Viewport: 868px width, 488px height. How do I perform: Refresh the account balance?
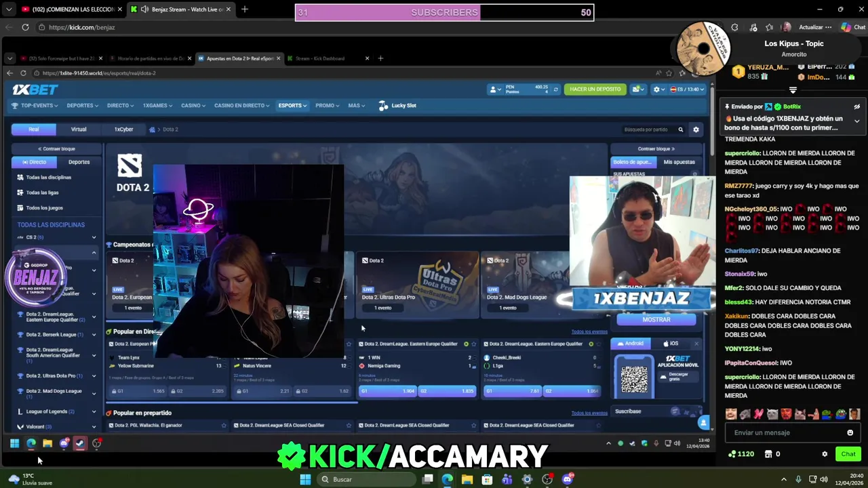click(x=555, y=89)
